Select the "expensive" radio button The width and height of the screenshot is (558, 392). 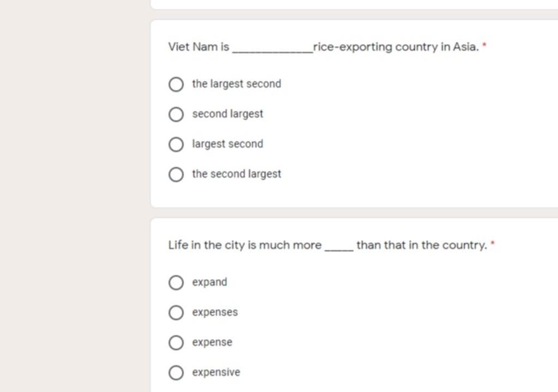coord(176,373)
